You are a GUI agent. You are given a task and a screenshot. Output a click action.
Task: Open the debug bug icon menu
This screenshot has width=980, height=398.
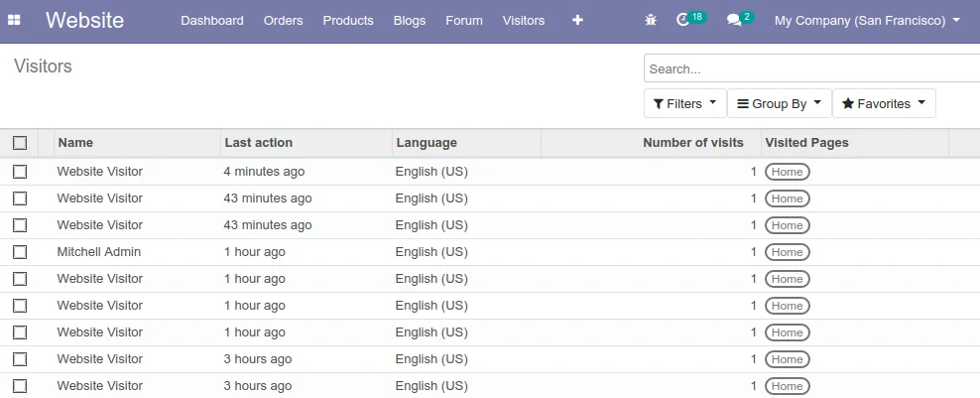[651, 20]
